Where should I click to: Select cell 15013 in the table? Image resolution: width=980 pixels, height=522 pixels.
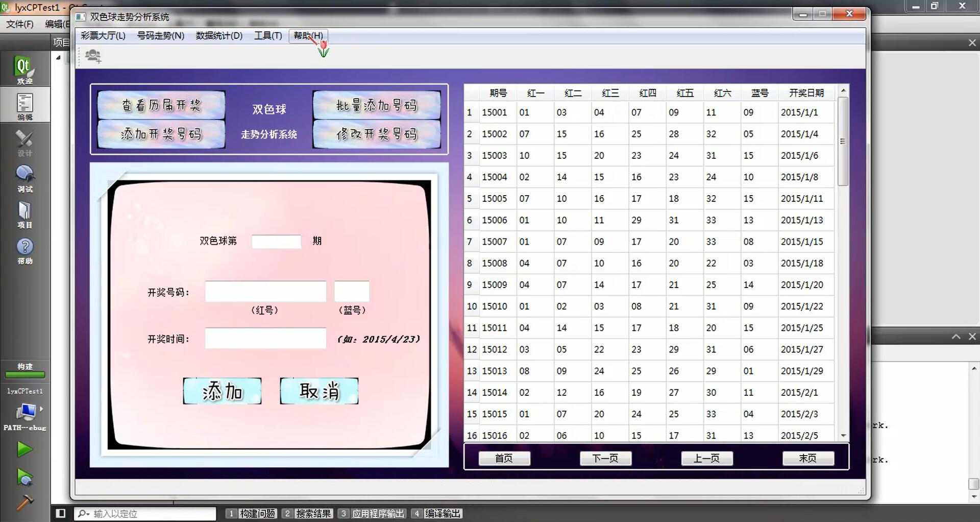click(x=498, y=371)
